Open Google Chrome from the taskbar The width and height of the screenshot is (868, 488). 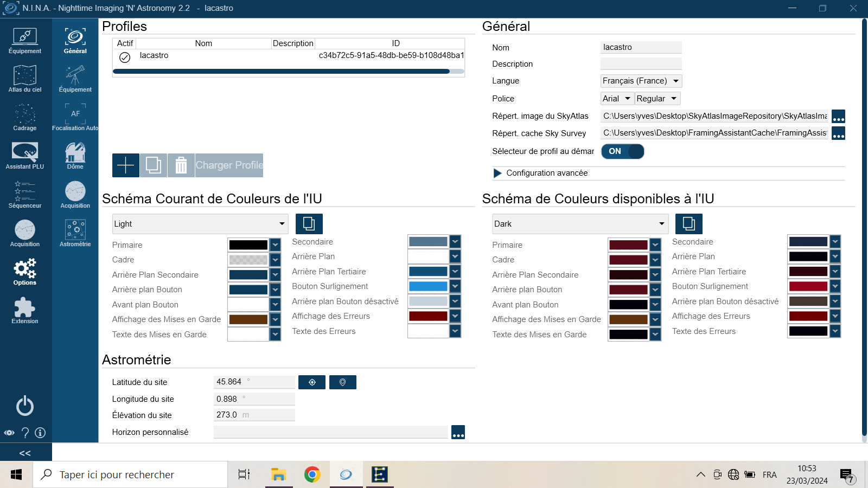(x=312, y=475)
